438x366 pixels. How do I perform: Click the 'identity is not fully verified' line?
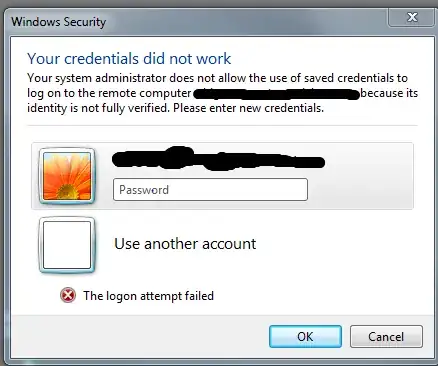(175, 108)
